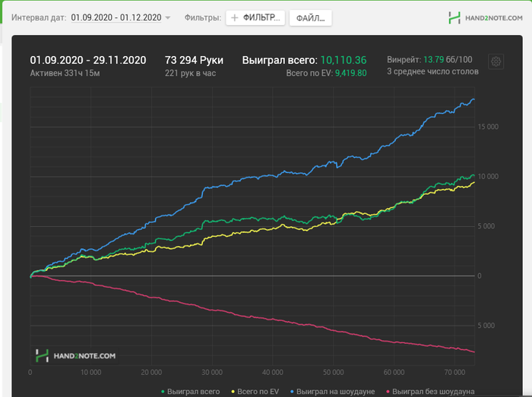
Task: Select the EV total value 9,419.80
Action: 351,73
